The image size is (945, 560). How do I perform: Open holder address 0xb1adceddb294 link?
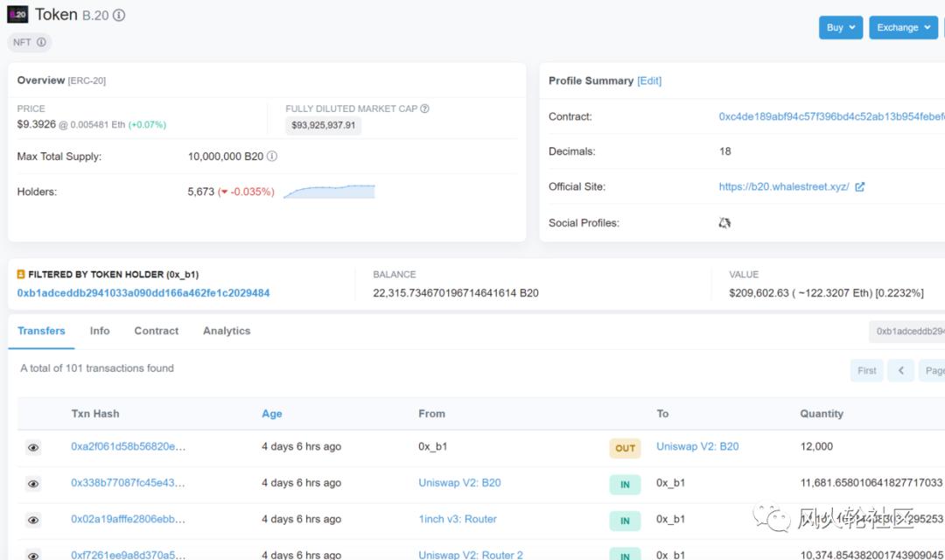tap(143, 293)
